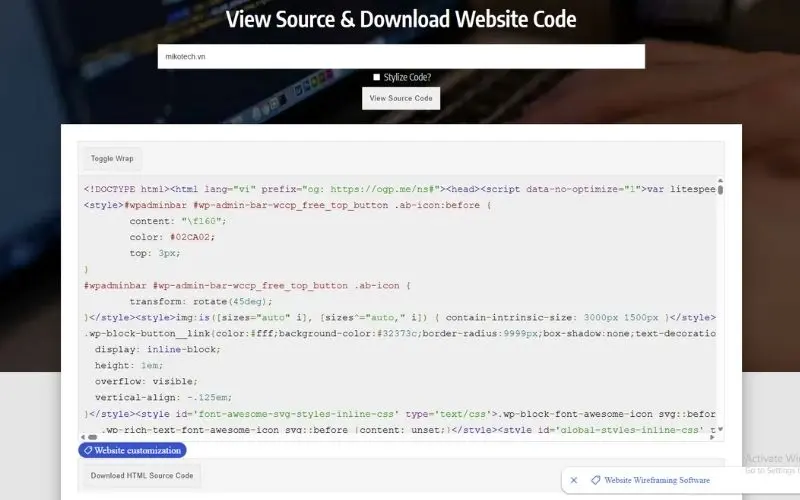This screenshot has width=800, height=500.
Task: Click the tag icon in Website customization pill
Action: (x=88, y=450)
